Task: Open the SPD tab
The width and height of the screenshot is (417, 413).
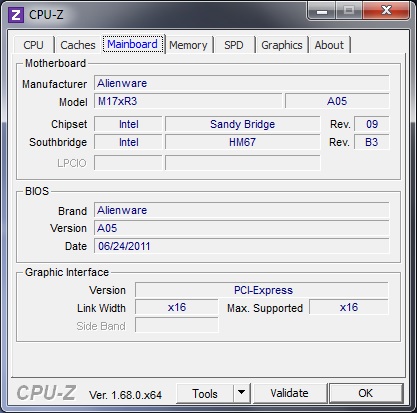Action: coord(234,45)
